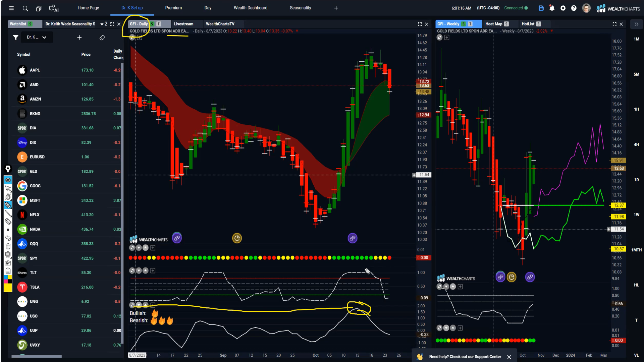
Task: Toggle the S badge on Heat Map tab
Action: click(x=506, y=24)
